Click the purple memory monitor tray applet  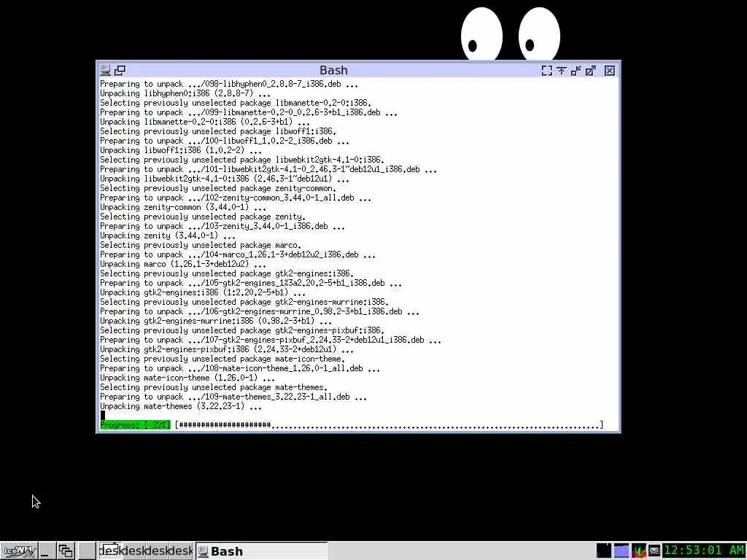click(622, 551)
